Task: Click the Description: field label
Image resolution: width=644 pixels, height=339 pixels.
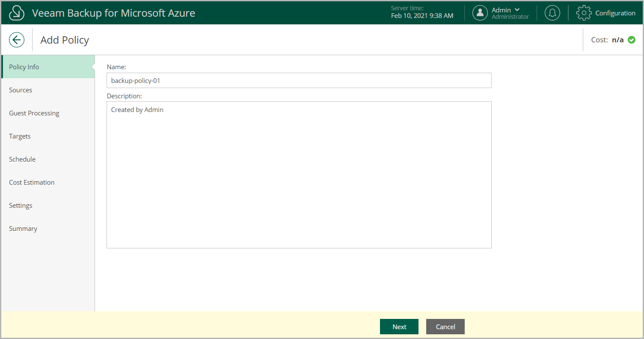Action: pos(124,96)
